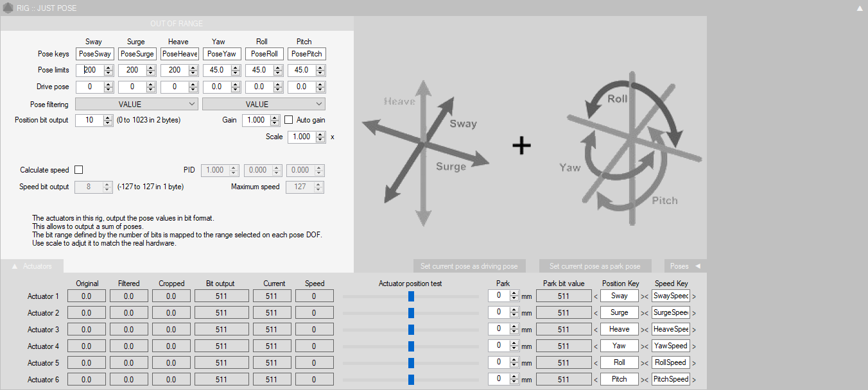Click the rig cube icon in title bar
Viewport: 868px width, 390px height.
click(8, 8)
